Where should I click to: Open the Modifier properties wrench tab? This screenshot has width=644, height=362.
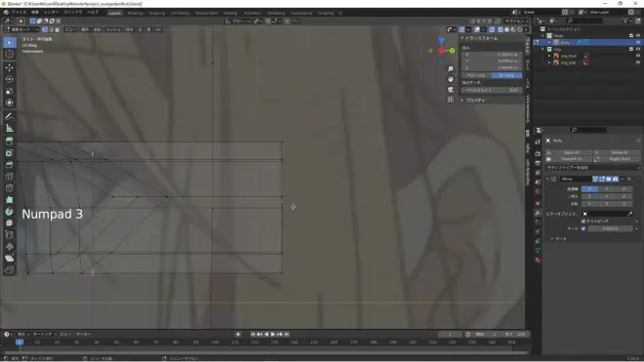tap(538, 213)
